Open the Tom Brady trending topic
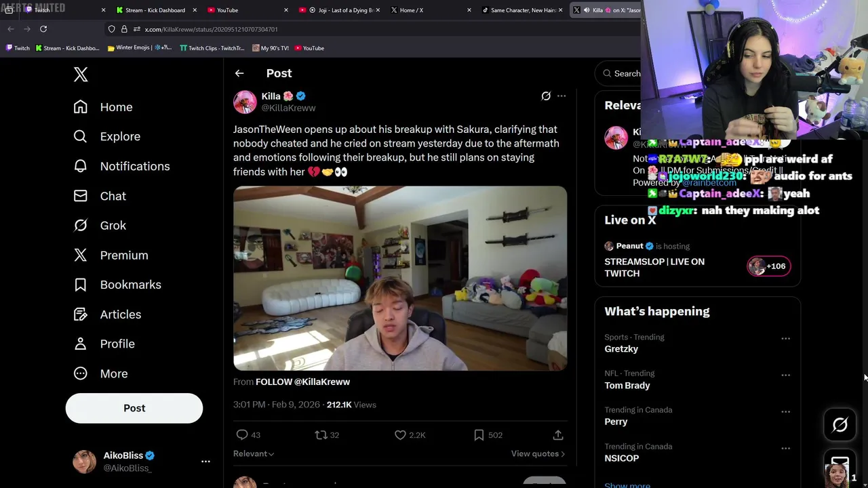The height and width of the screenshot is (488, 868). click(x=627, y=386)
